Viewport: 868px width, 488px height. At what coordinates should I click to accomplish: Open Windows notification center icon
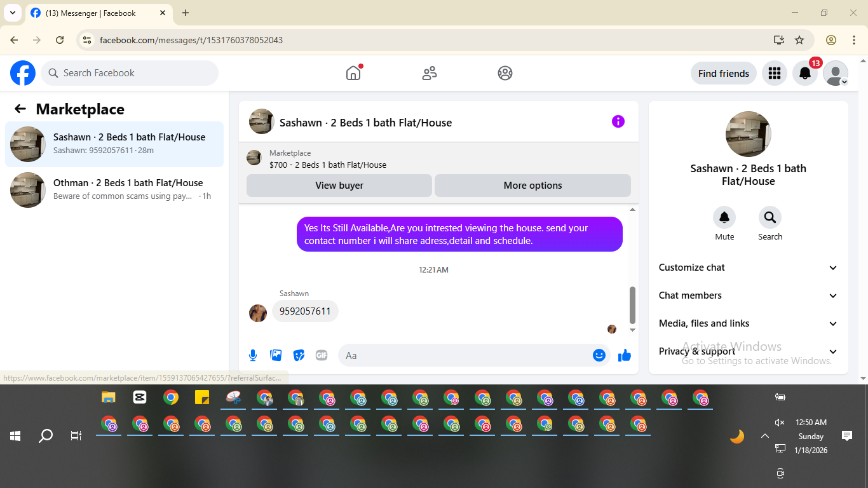point(847,436)
